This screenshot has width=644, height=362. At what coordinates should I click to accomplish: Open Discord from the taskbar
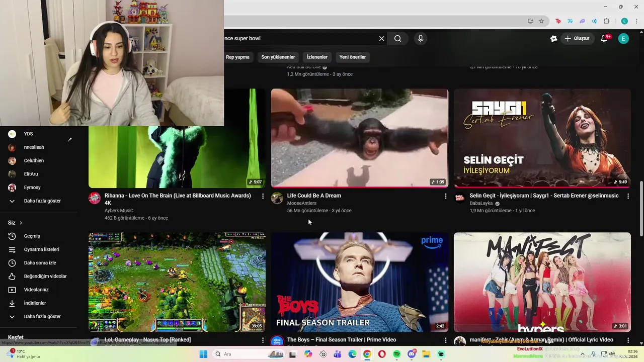coord(412,354)
